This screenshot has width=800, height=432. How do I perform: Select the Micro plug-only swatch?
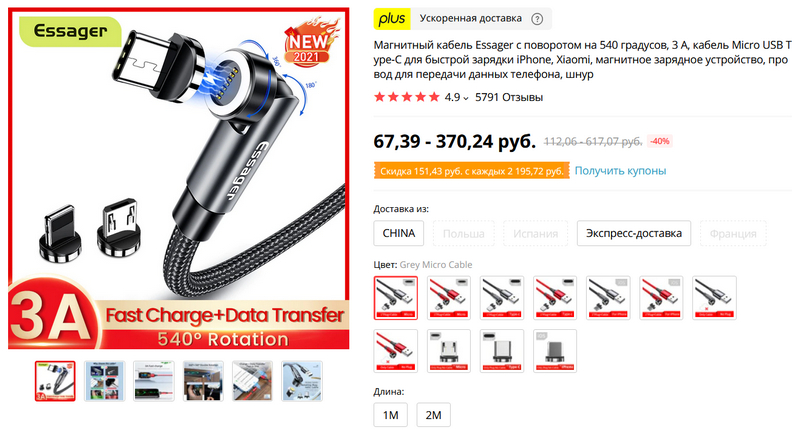coord(449,351)
